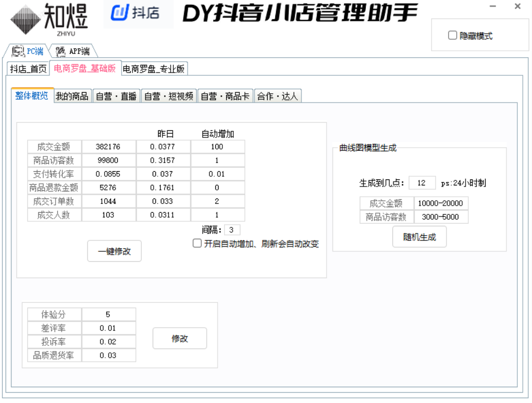
Task: Click the 10000-20000 成交金额 range cell
Action: click(x=441, y=203)
